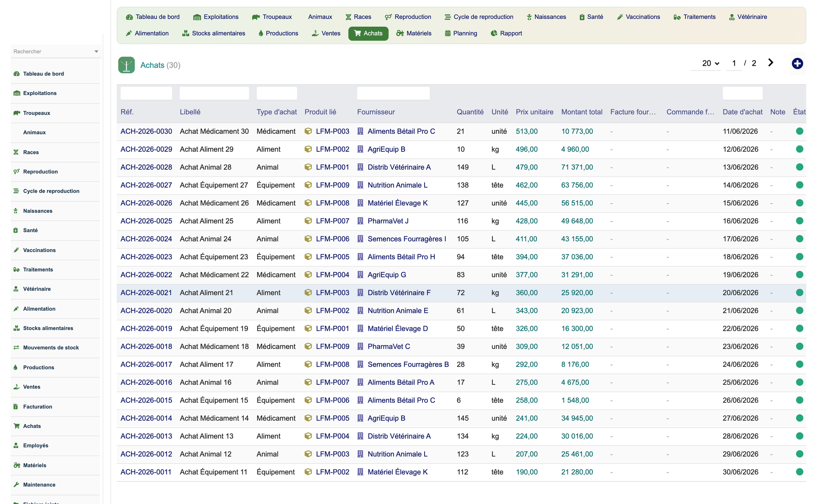This screenshot has width=814, height=504.
Task: Open purchase ACH-2026-0011 reference link
Action: pos(146,472)
